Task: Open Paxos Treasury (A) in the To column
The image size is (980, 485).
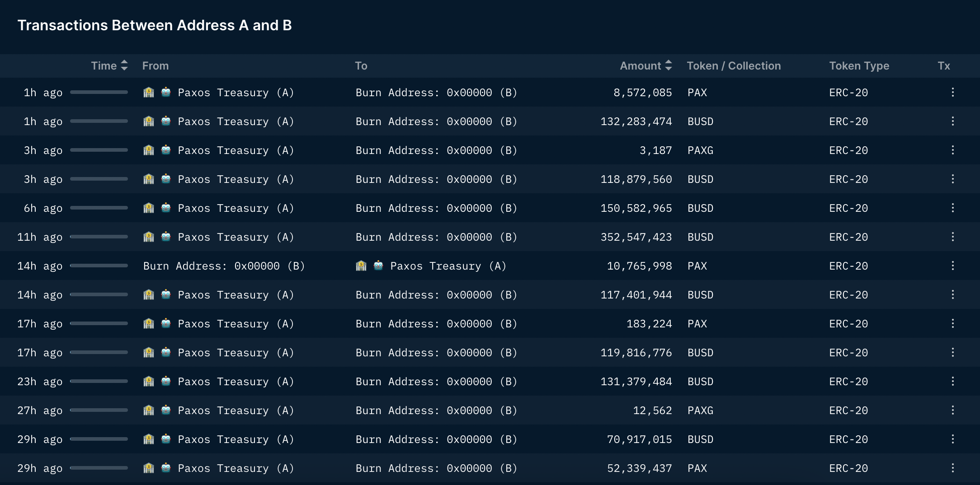Action: (x=448, y=266)
